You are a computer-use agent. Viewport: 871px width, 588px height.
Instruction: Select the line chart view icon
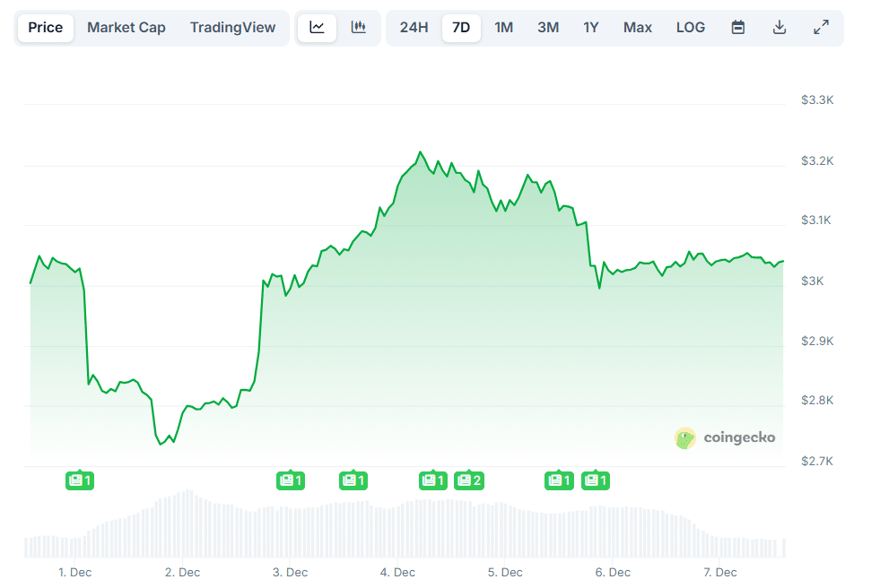coord(317,27)
